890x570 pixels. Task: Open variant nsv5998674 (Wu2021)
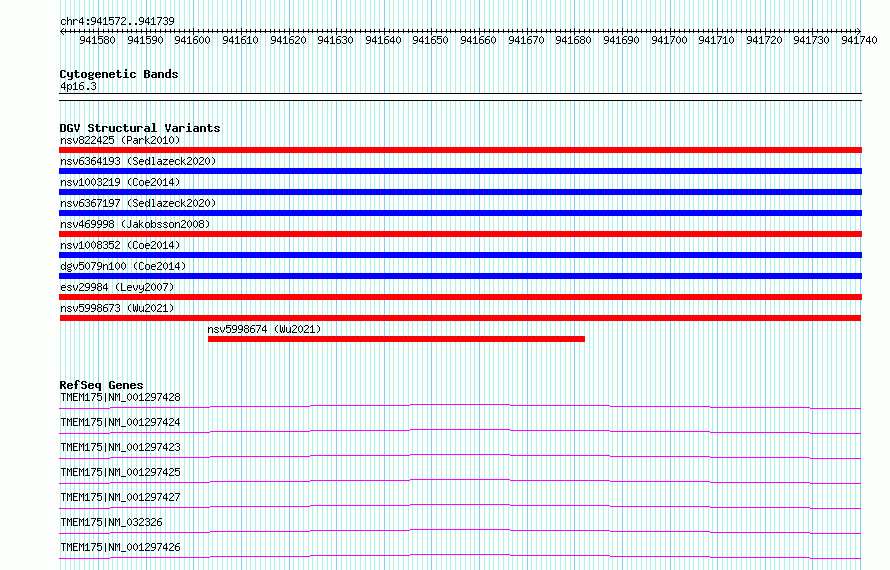point(264,329)
